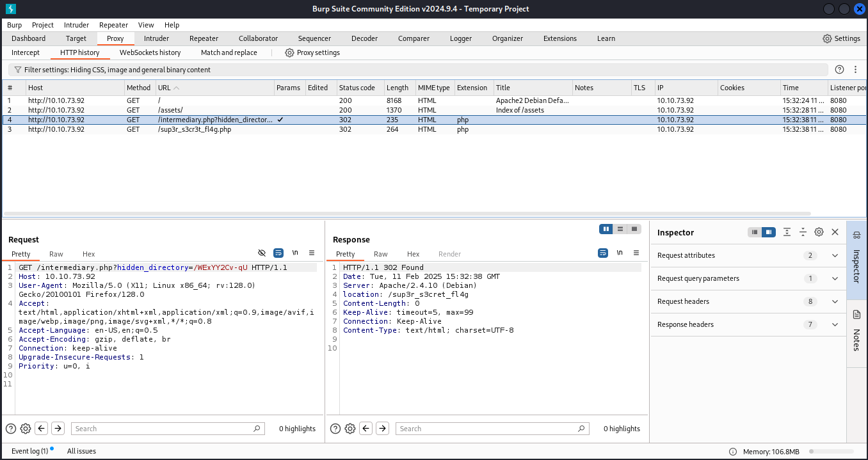Click the filter funnel icon in the filter bar
This screenshot has height=460, width=868.
17,70
